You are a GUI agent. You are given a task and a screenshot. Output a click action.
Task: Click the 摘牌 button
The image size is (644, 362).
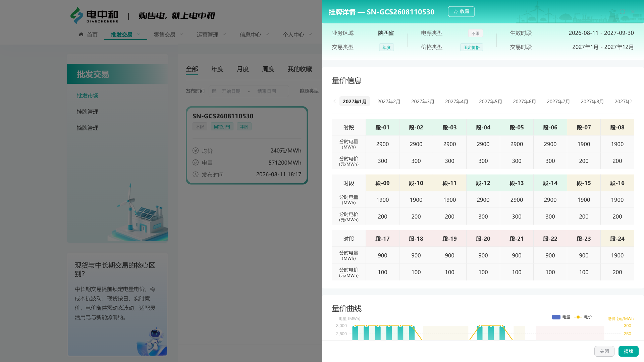628,351
